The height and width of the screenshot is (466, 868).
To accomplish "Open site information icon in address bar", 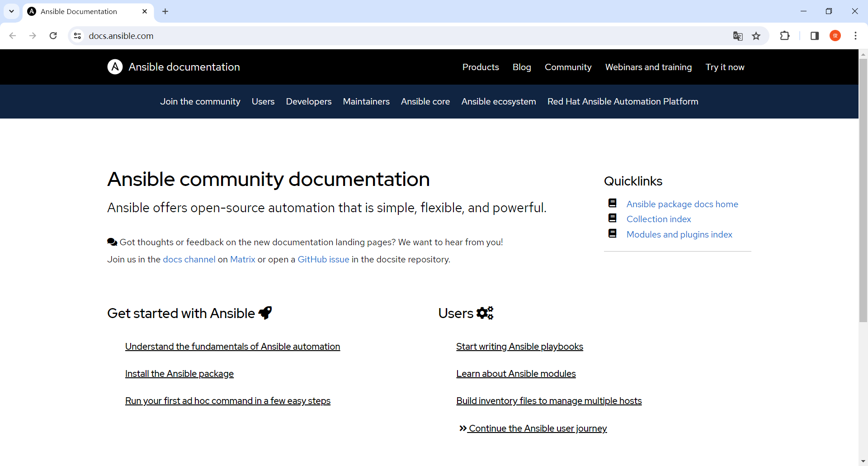I will [x=78, y=36].
